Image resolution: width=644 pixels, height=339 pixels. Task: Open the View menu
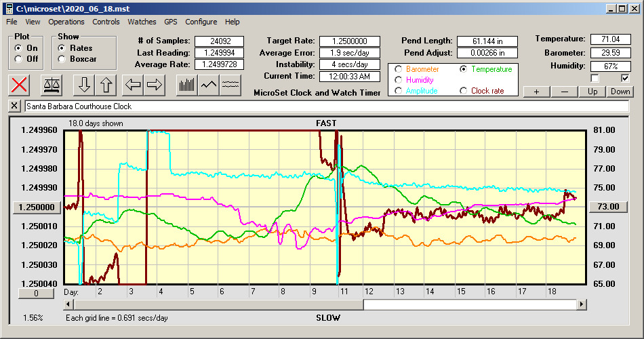point(33,22)
